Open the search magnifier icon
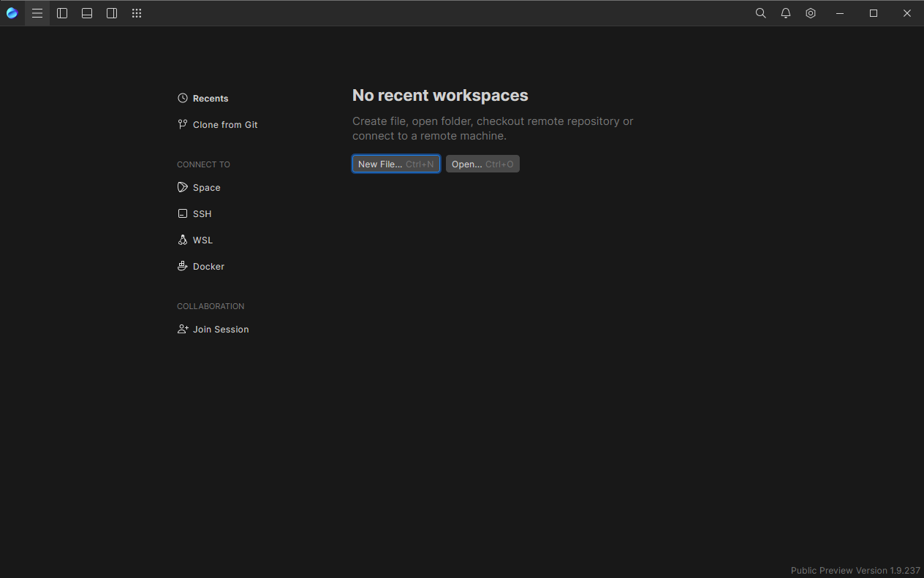924x578 pixels. pos(761,13)
